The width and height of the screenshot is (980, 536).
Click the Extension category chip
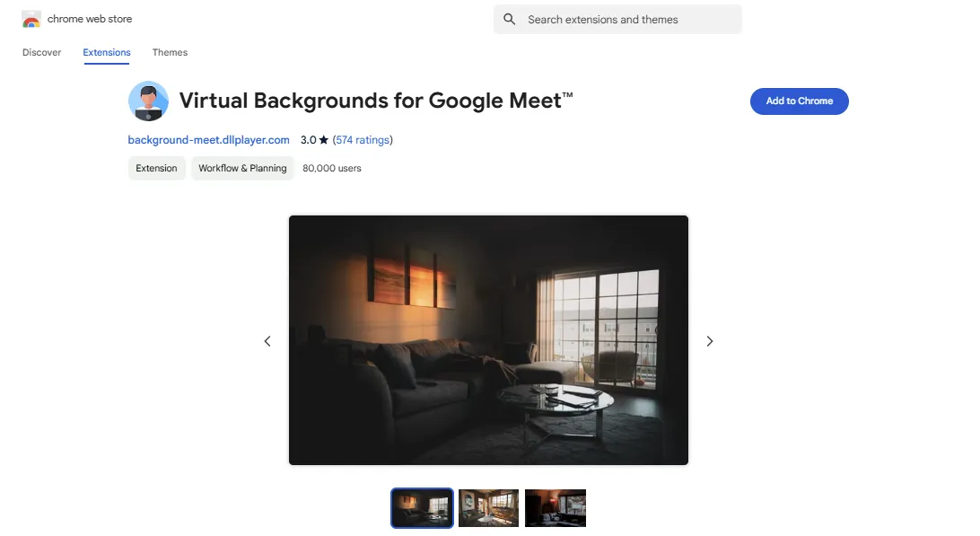pos(157,168)
